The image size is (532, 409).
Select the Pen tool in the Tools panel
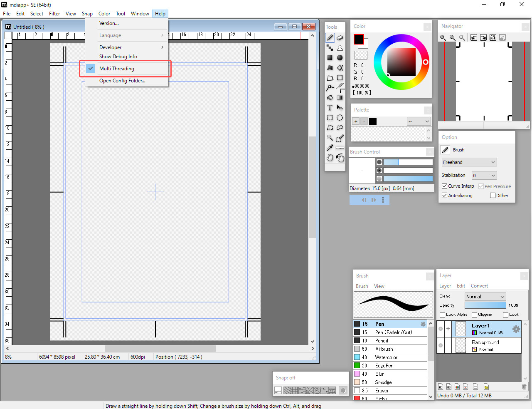[330, 37]
